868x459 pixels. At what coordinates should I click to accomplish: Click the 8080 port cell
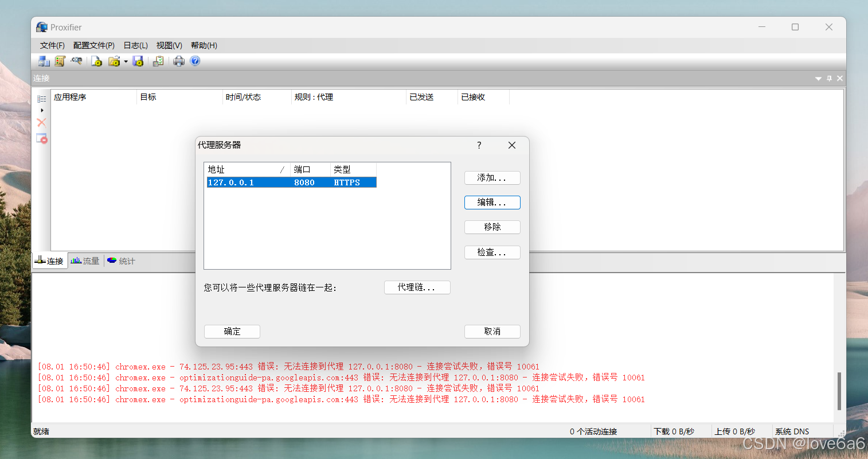point(304,182)
